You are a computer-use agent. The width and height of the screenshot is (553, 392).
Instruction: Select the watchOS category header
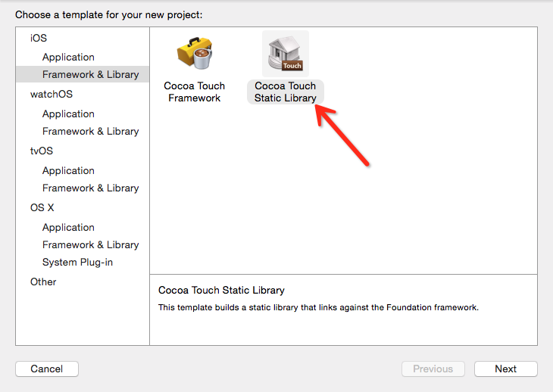click(52, 94)
